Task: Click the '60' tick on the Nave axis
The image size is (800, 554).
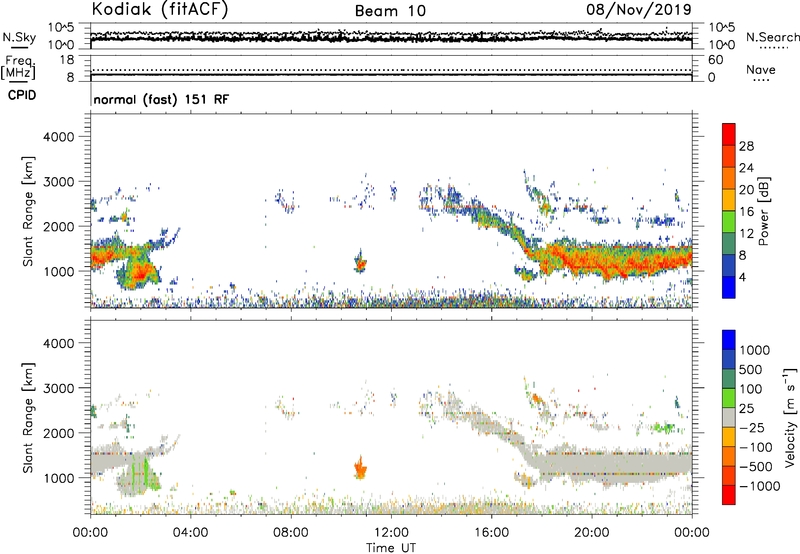Action: point(715,60)
